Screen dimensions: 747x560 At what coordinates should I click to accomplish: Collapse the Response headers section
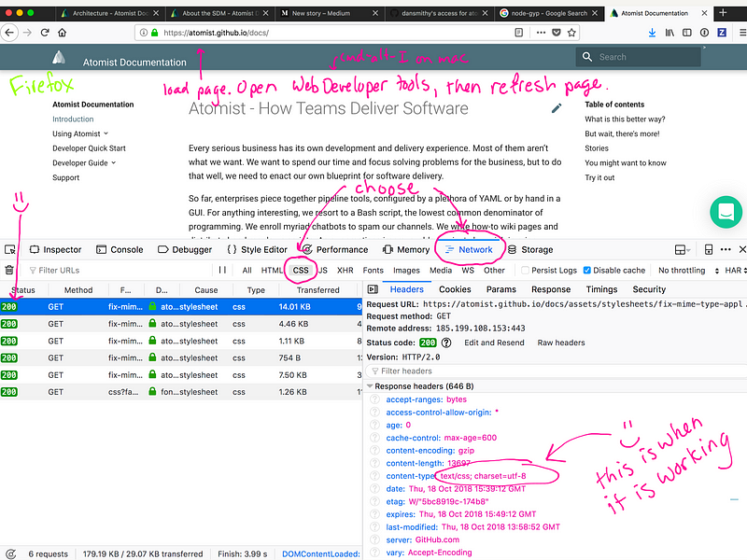[370, 386]
